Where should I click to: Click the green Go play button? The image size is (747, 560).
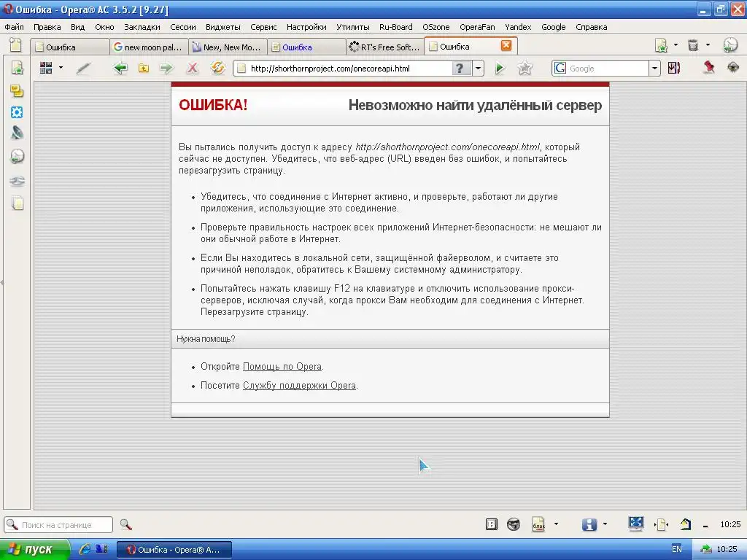click(499, 69)
